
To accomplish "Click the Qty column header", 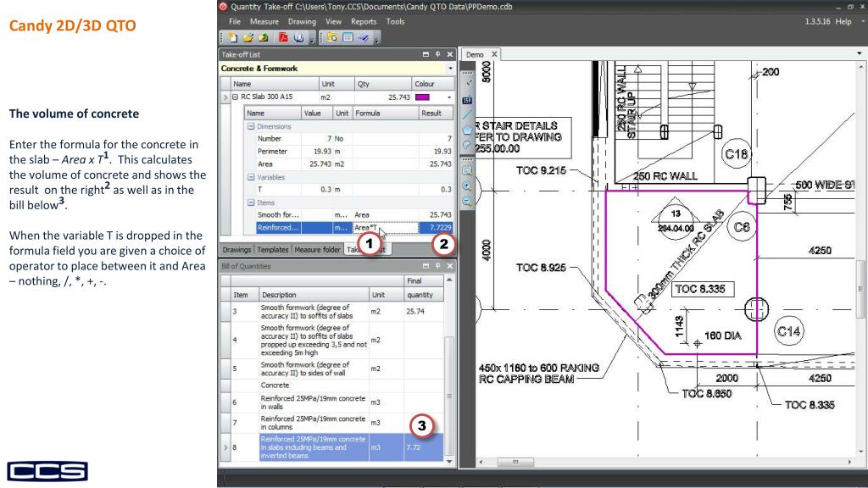I will [x=383, y=84].
